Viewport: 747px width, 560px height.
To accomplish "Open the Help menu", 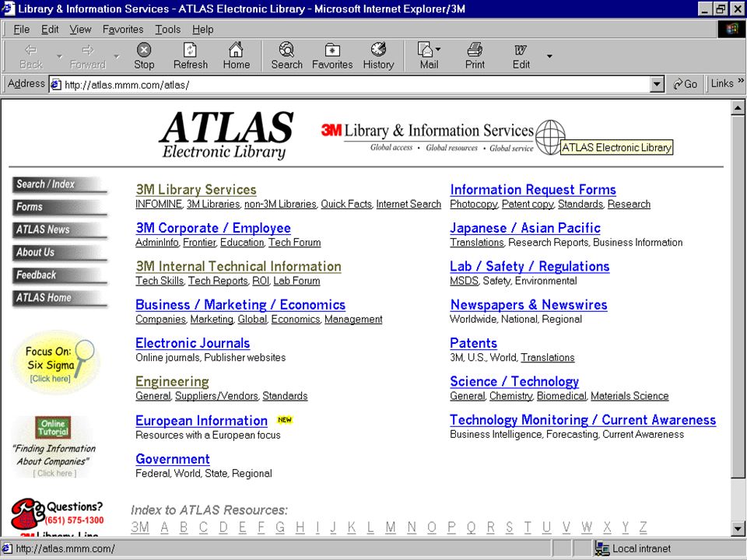I will 202,30.
